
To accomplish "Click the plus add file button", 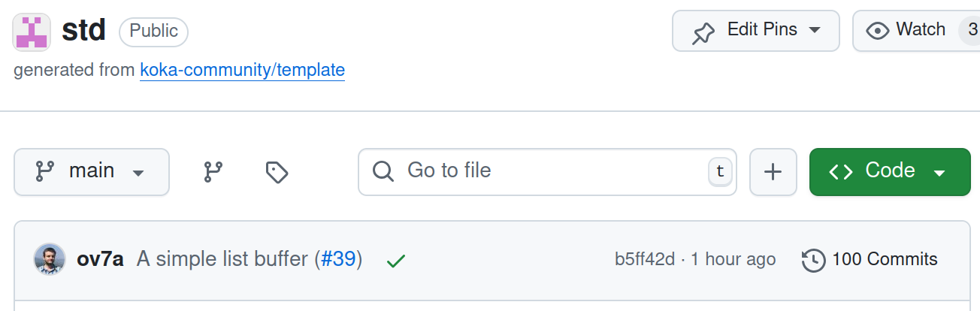I will [773, 172].
